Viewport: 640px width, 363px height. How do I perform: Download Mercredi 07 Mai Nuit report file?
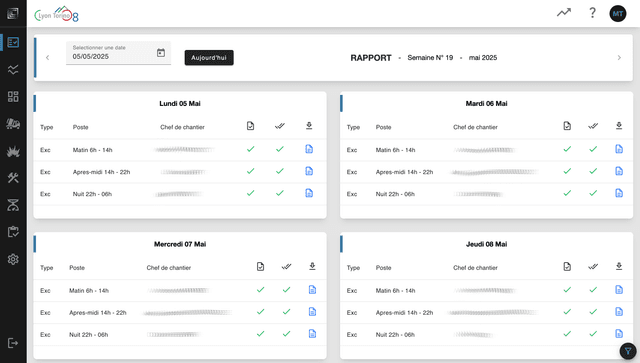(312, 334)
